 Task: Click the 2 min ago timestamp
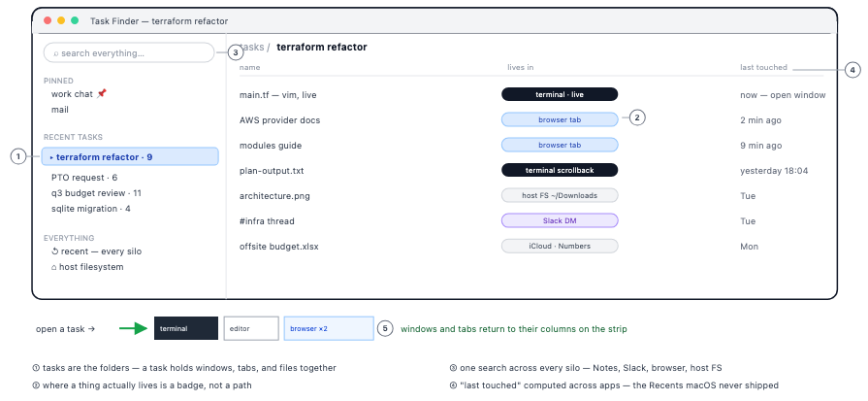[x=761, y=120]
